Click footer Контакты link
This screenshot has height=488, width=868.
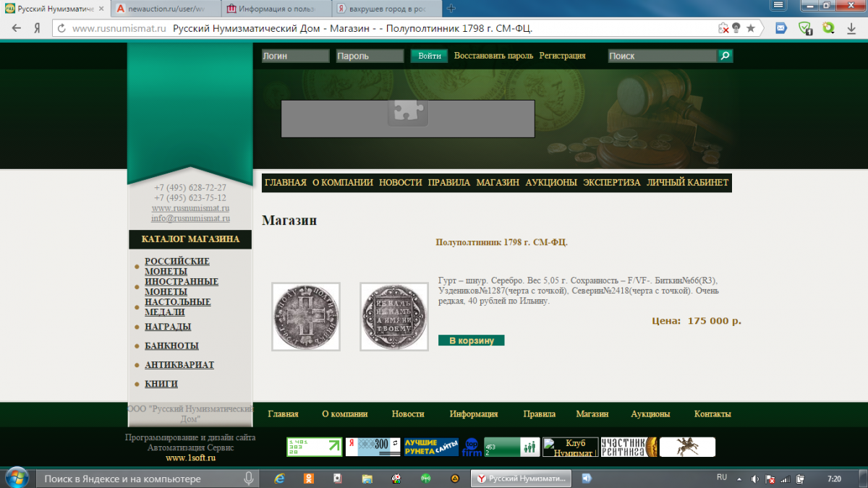click(712, 414)
